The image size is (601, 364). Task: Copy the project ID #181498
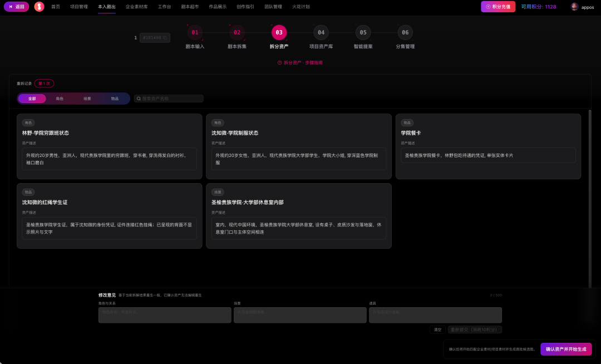tap(165, 38)
